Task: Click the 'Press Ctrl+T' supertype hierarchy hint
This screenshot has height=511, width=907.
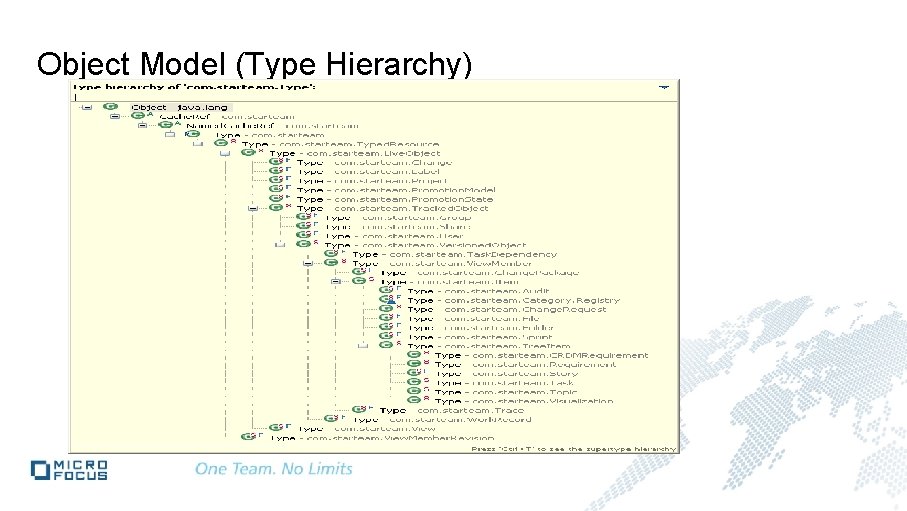Action: pyautogui.click(x=573, y=448)
